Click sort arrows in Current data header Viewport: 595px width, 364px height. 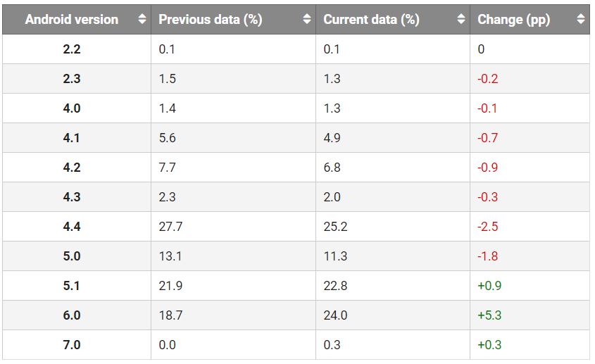point(461,20)
